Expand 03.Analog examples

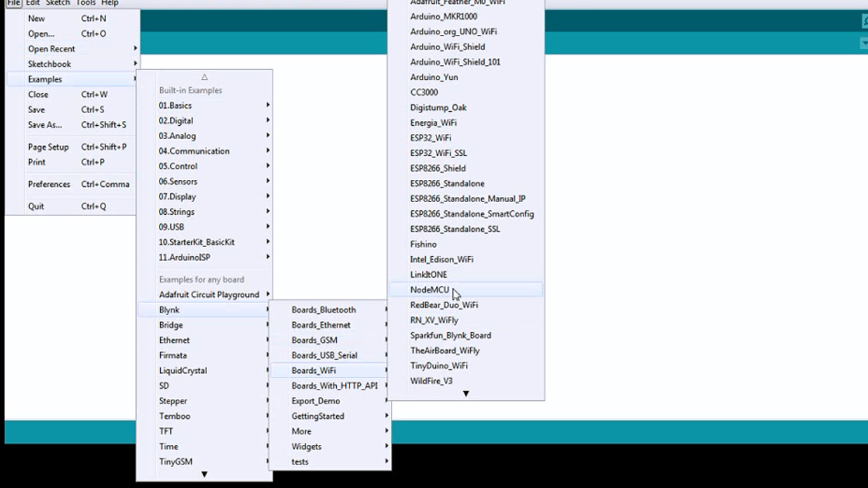(205, 136)
